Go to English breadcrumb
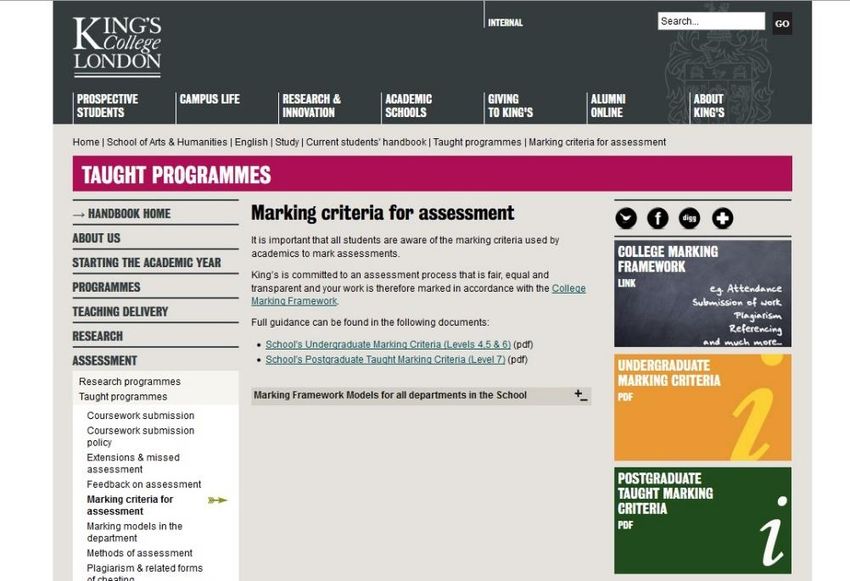 click(251, 142)
